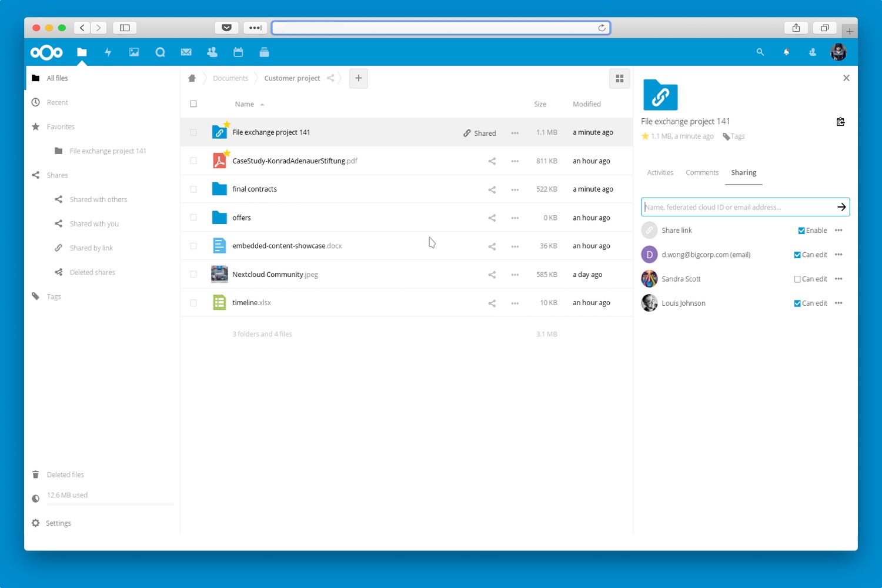Click Shared label on File exchange project 141
882x588 pixels.
tap(480, 133)
